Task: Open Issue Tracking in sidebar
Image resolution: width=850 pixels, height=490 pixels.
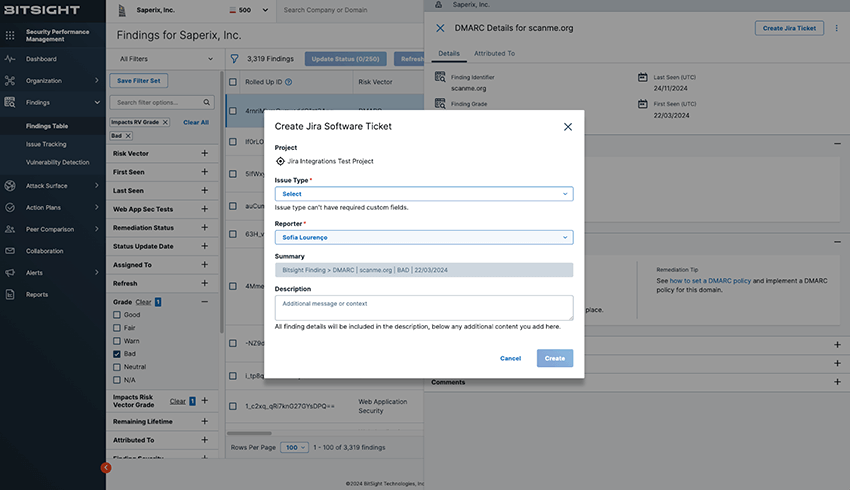Action: click(46, 144)
